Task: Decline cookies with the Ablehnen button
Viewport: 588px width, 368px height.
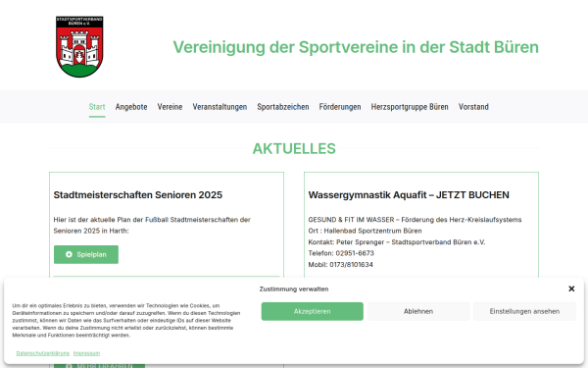Action: [418, 311]
